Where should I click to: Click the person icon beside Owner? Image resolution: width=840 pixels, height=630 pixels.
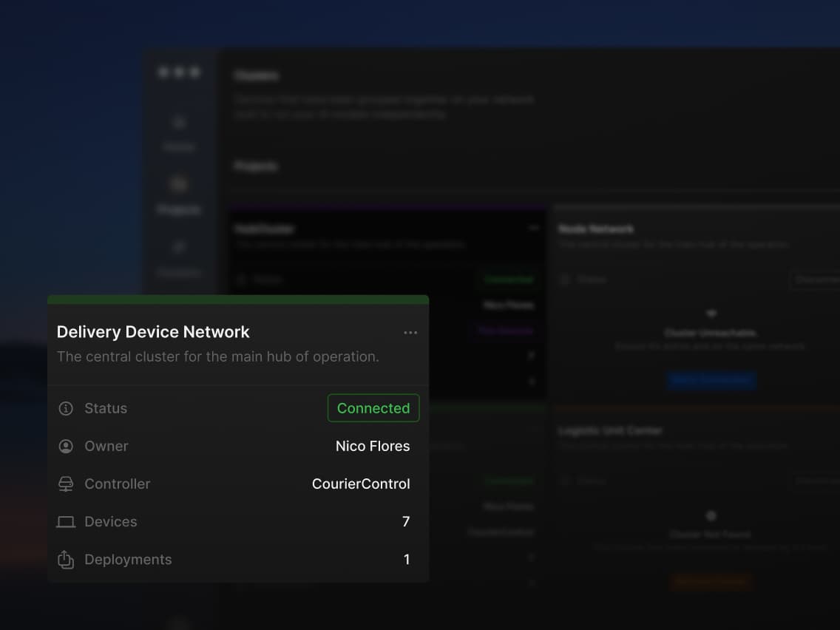pos(65,445)
